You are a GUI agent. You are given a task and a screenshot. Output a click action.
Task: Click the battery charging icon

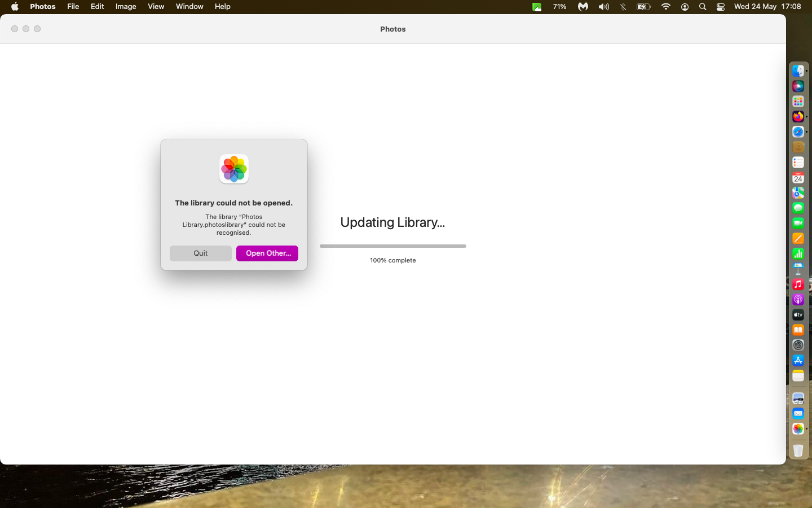click(643, 7)
